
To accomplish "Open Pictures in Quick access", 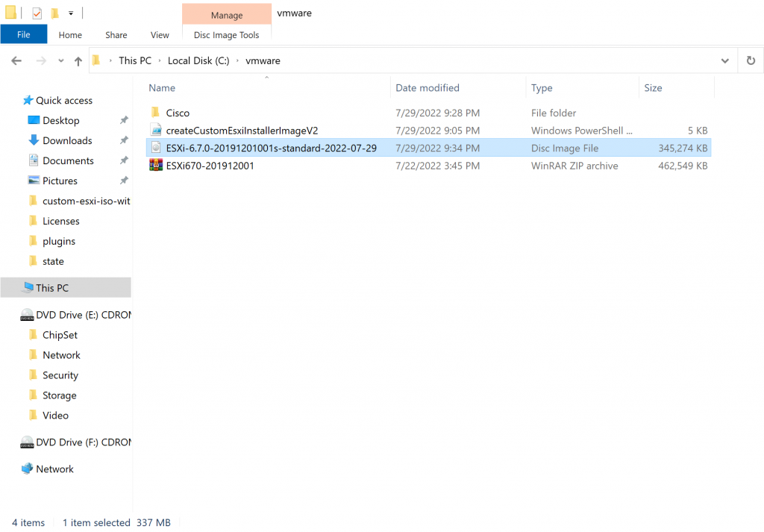I will click(60, 181).
